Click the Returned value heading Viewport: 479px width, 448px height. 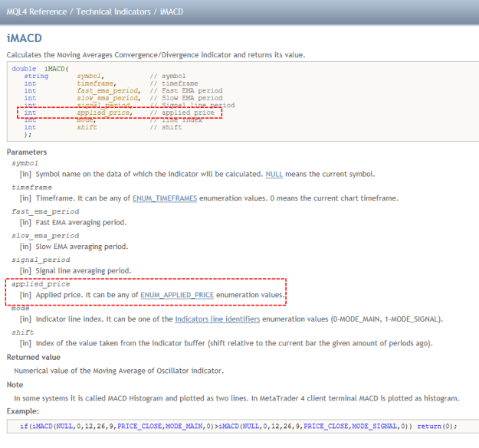34,358
